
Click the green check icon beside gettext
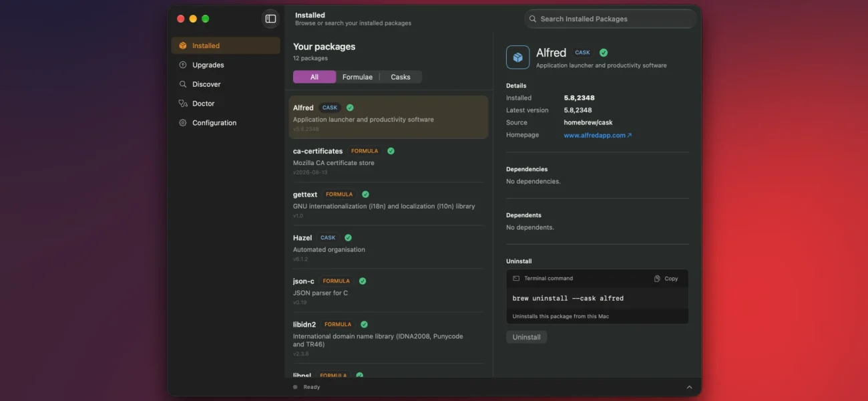coord(365,194)
